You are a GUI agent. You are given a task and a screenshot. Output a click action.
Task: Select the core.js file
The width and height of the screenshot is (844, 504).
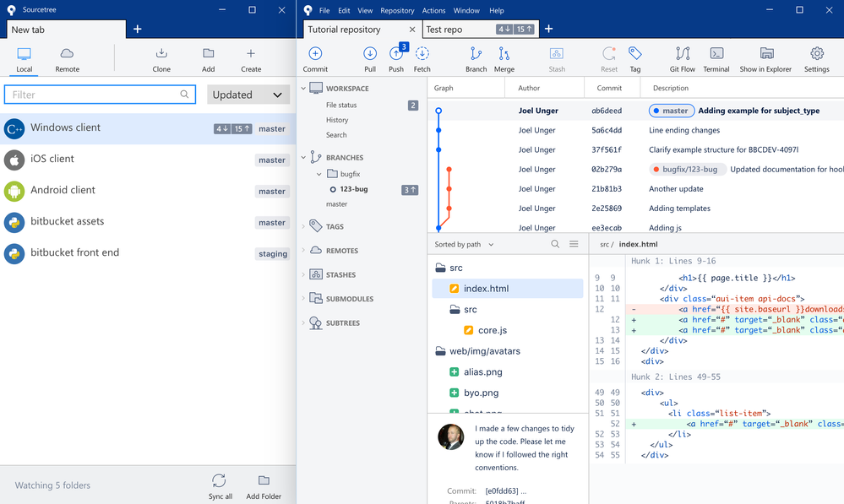492,330
